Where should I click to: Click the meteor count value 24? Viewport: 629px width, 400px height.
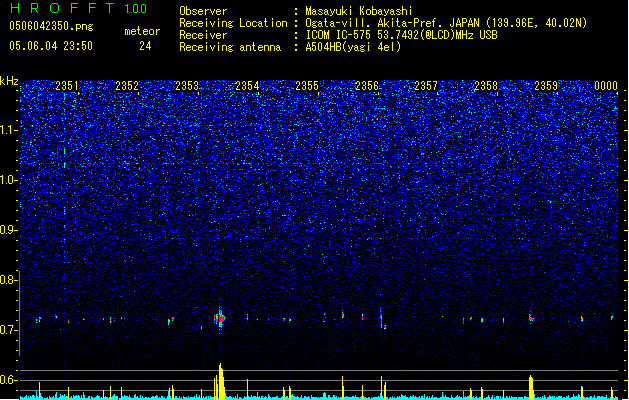145,46
